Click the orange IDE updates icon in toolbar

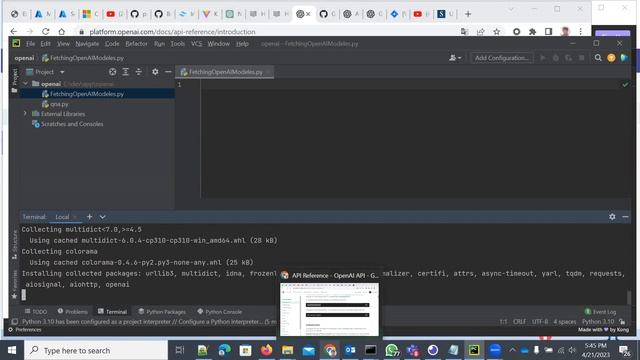[x=611, y=58]
